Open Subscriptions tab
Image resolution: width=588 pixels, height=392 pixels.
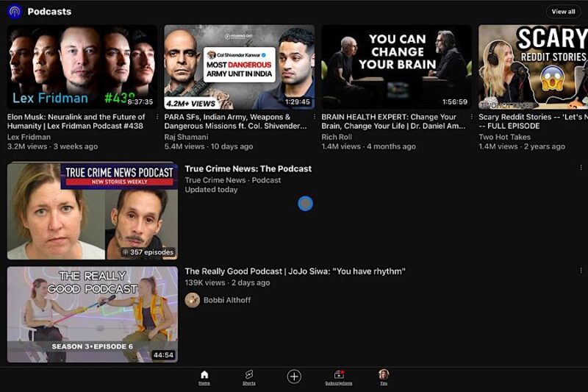click(339, 378)
